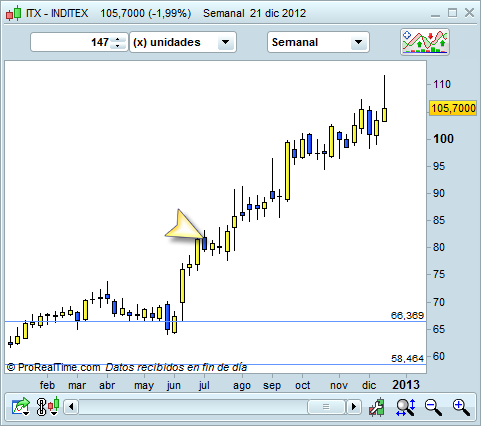Open the (x) unidades dropdown
The height and width of the screenshot is (426, 481).
(183, 42)
